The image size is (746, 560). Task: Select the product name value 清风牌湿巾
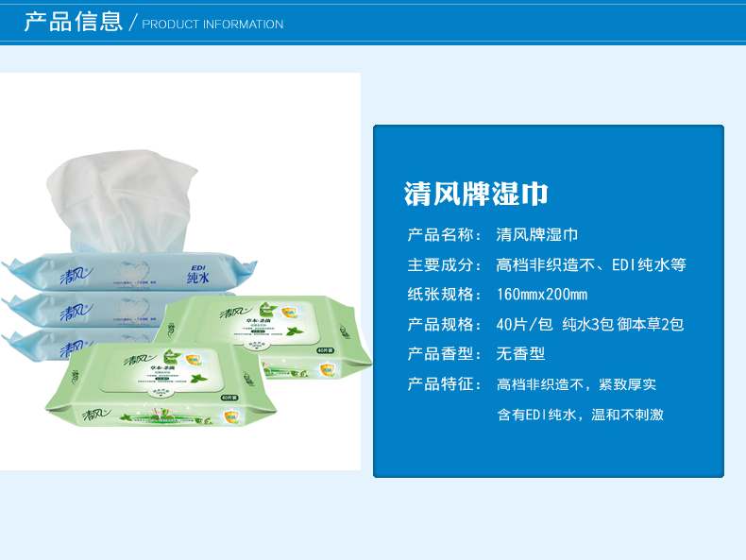[x=537, y=234]
